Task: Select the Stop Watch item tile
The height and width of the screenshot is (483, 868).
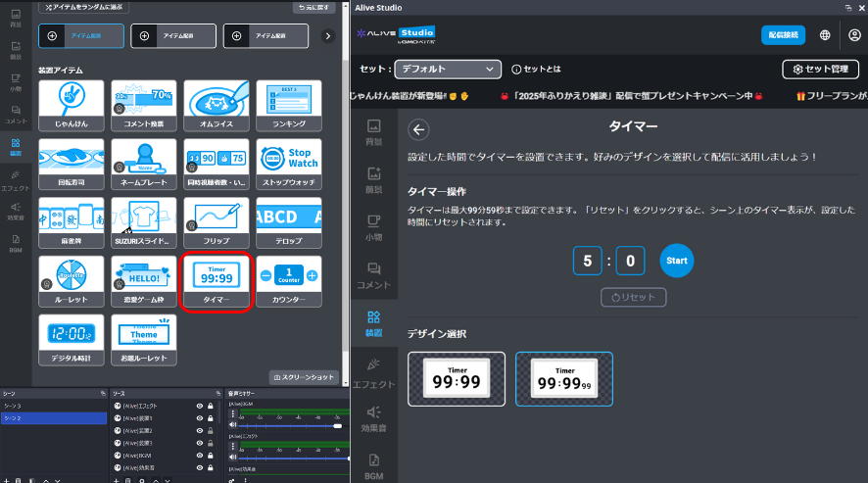Action: 289,165
